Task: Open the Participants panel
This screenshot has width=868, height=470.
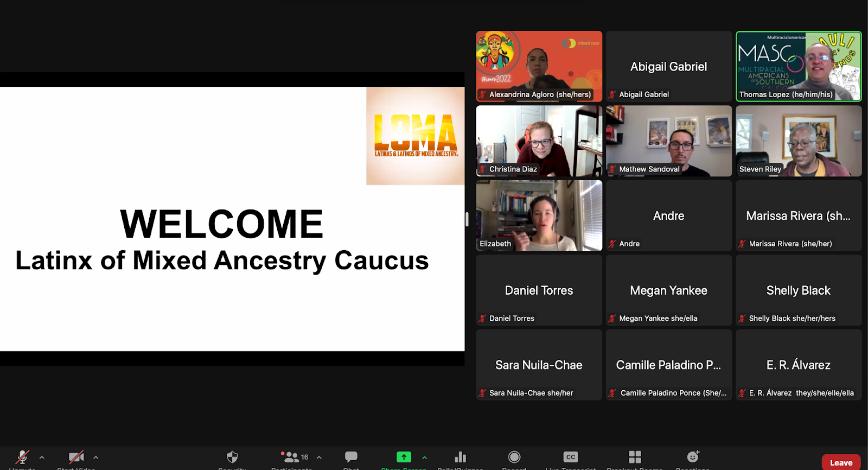Action: tap(293, 458)
